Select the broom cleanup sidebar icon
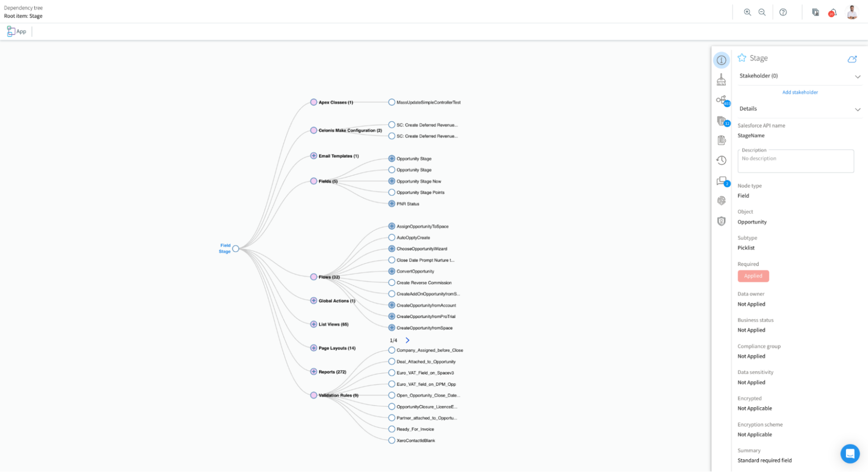The height and width of the screenshot is (472, 868). pos(722,79)
